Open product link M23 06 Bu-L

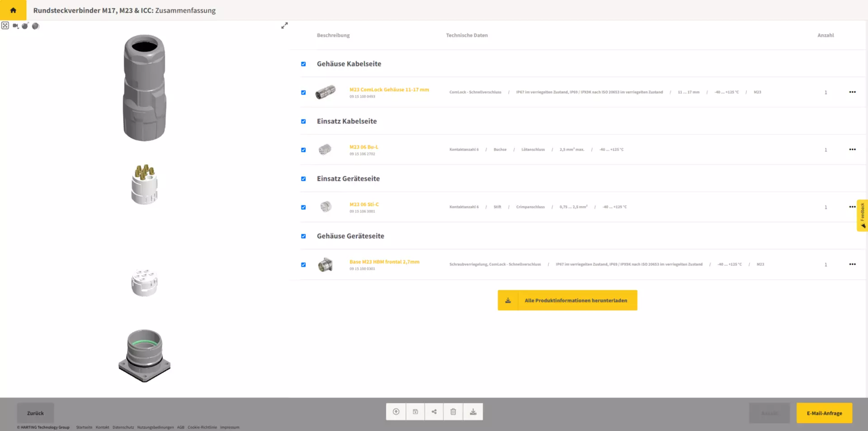coord(363,147)
